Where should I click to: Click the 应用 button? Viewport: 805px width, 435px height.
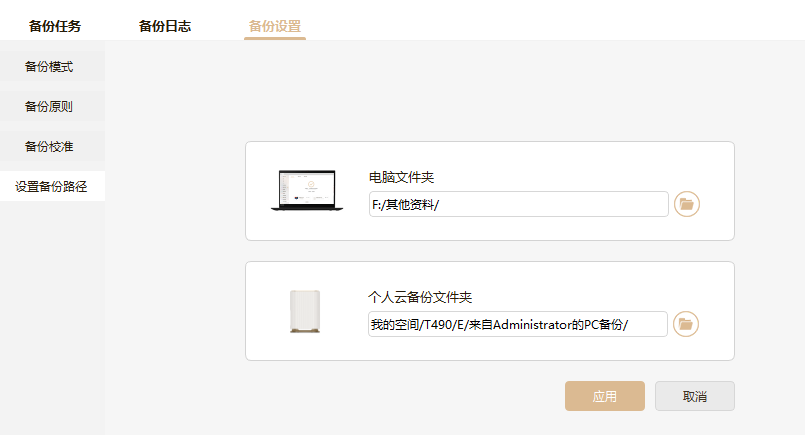605,396
